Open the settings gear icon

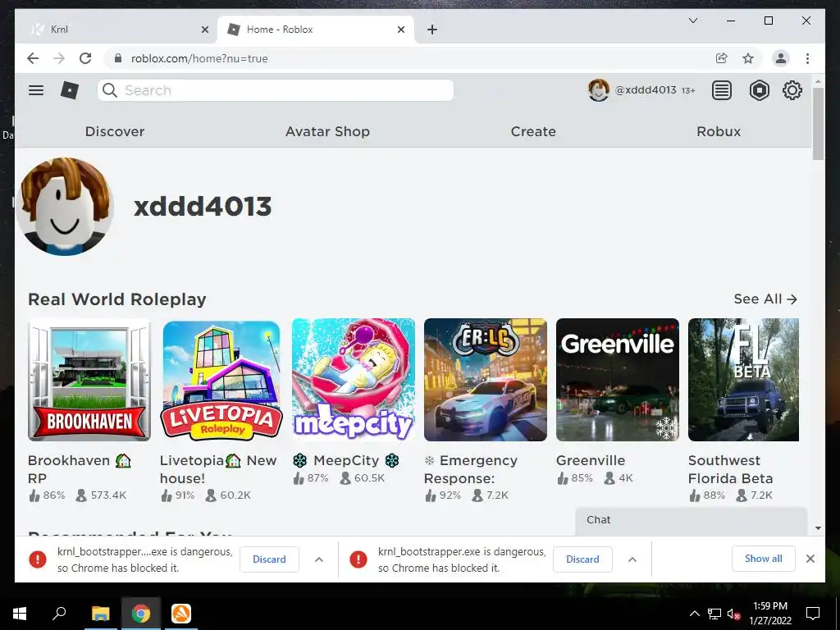tap(792, 90)
